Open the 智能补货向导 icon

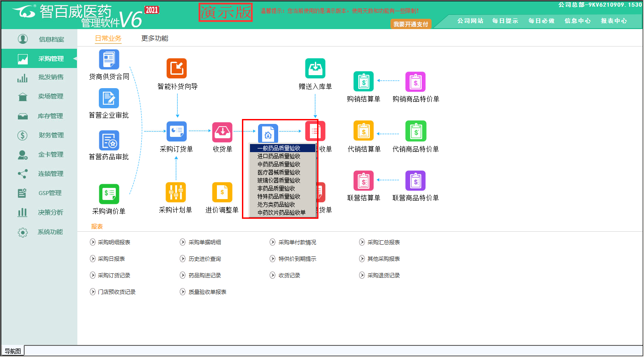pyautogui.click(x=177, y=68)
